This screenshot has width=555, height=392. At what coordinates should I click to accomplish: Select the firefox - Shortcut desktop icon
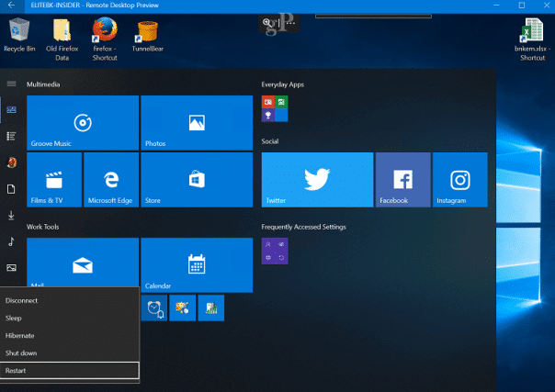coord(105,39)
